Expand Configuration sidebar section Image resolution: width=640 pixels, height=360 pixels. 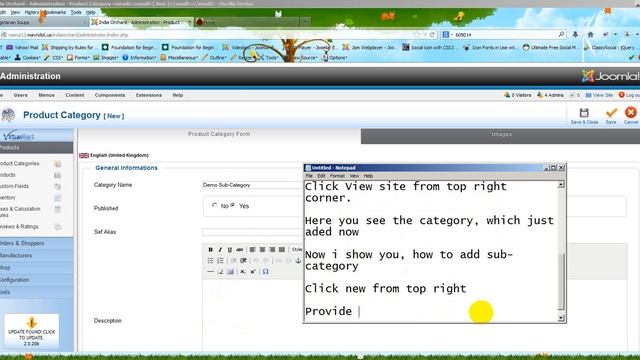coord(37,280)
